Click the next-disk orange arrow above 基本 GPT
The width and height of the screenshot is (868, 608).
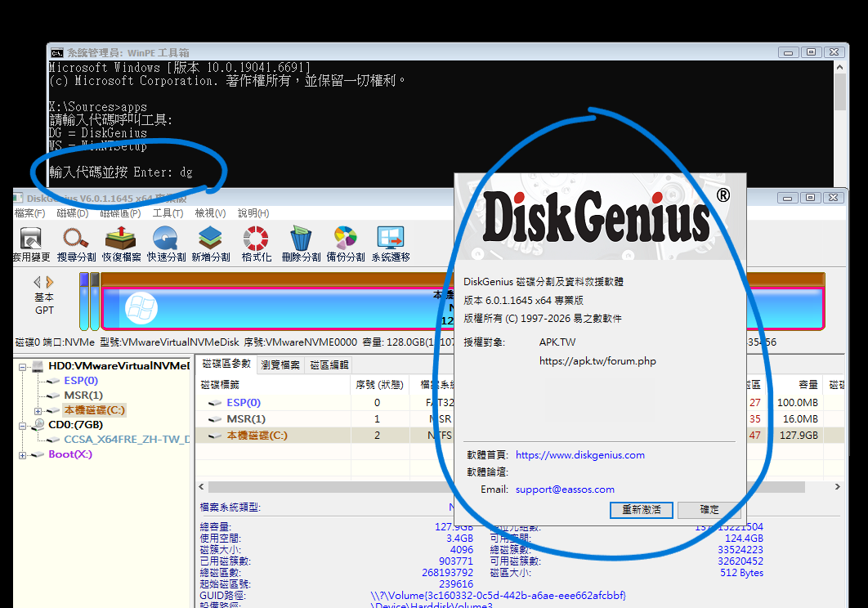(50, 282)
